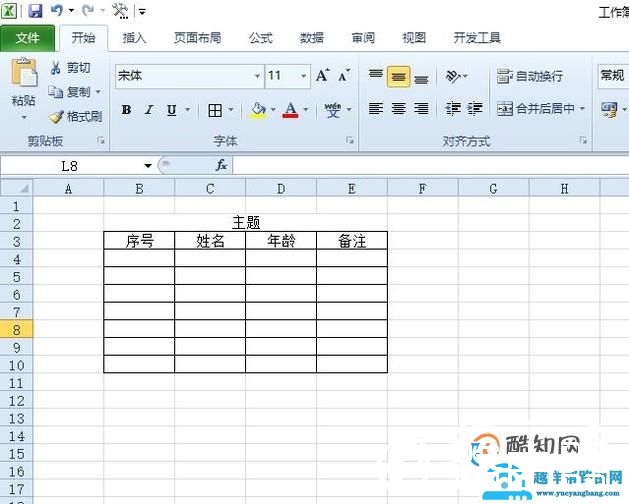The width and height of the screenshot is (629, 504).
Task: Toggle 自动换行 wrap text
Action: 530,76
